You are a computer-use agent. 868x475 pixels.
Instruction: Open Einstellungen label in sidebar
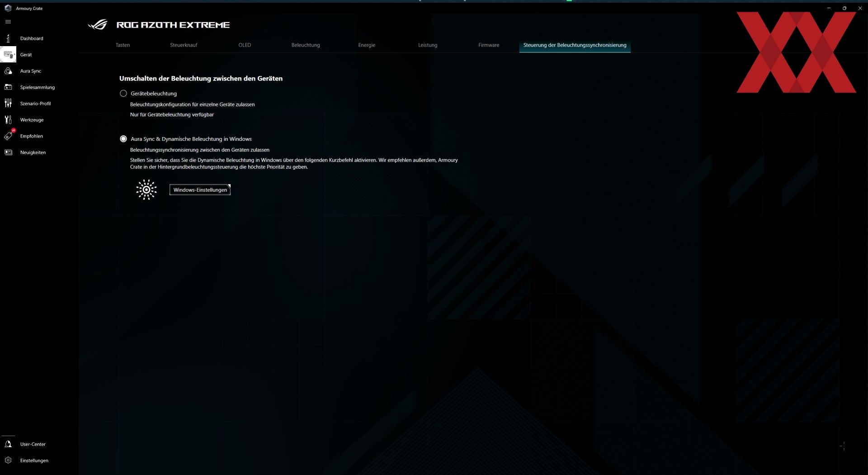coord(34,461)
